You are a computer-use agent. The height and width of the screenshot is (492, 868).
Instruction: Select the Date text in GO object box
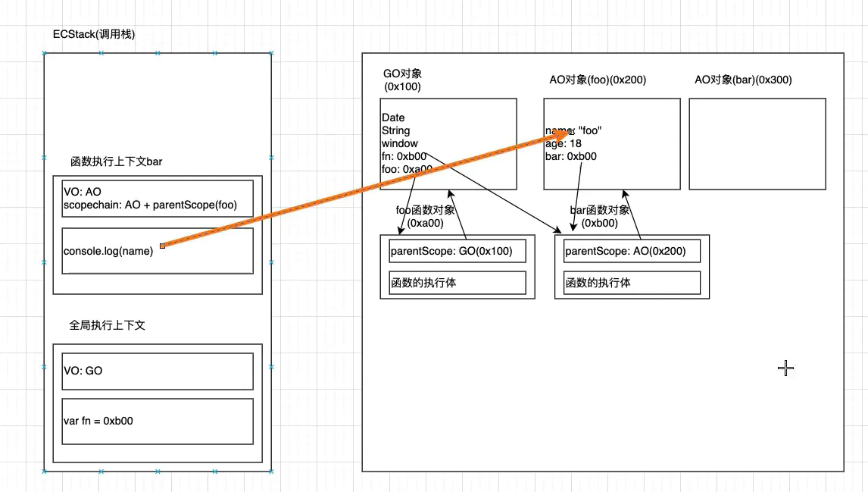click(393, 118)
